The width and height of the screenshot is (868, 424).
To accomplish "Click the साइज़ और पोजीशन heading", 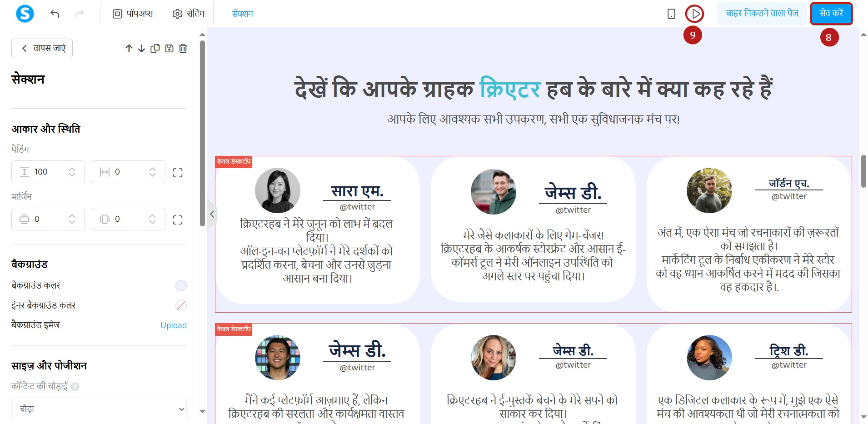I will [x=49, y=366].
